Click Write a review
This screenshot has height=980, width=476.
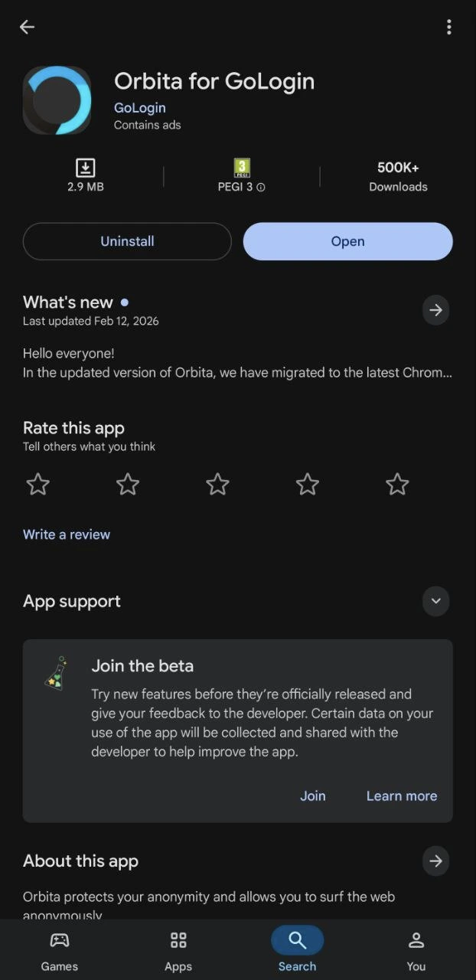click(x=67, y=534)
